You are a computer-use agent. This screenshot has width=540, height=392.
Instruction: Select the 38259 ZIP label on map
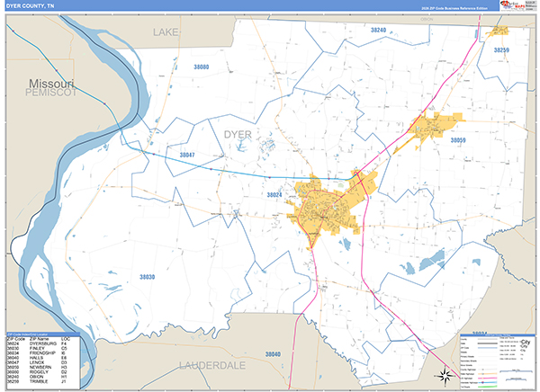(x=501, y=50)
